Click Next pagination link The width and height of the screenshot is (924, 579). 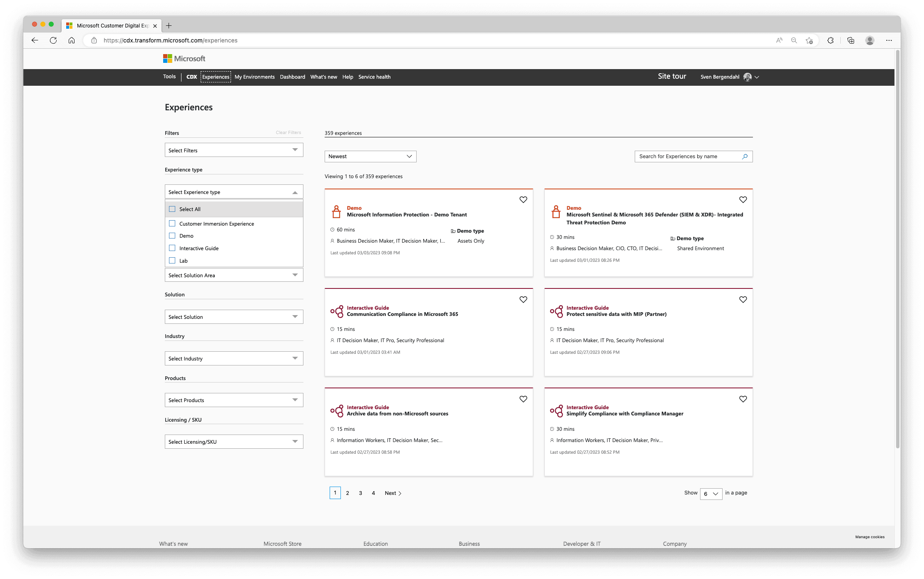[x=393, y=493]
